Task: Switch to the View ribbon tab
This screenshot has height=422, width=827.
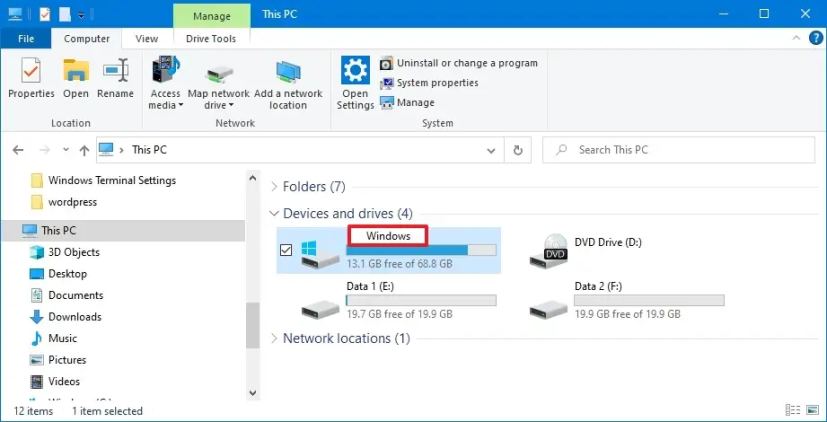Action: coord(146,39)
